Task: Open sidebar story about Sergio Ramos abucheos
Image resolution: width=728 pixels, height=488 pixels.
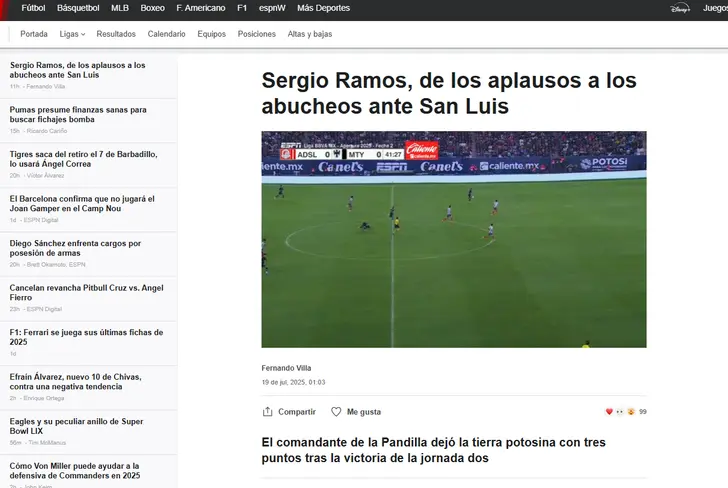Action: [78, 70]
